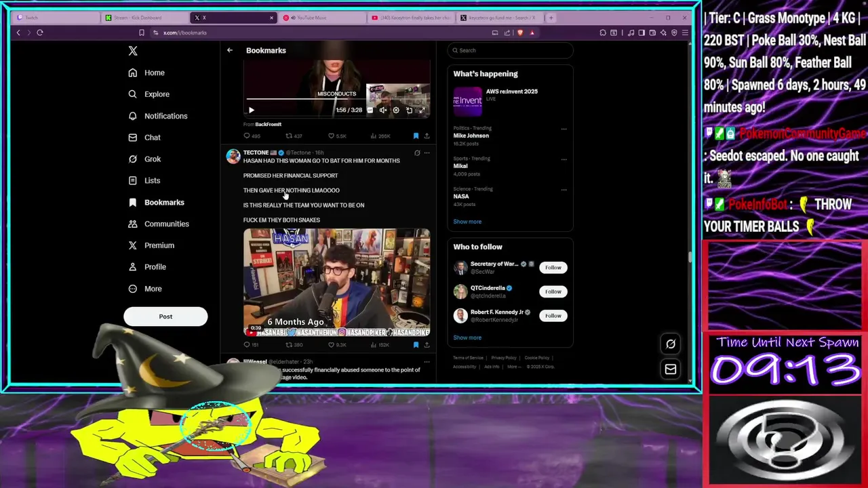This screenshot has width=868, height=488.
Task: Open Grok from the sidebar
Action: (144, 159)
